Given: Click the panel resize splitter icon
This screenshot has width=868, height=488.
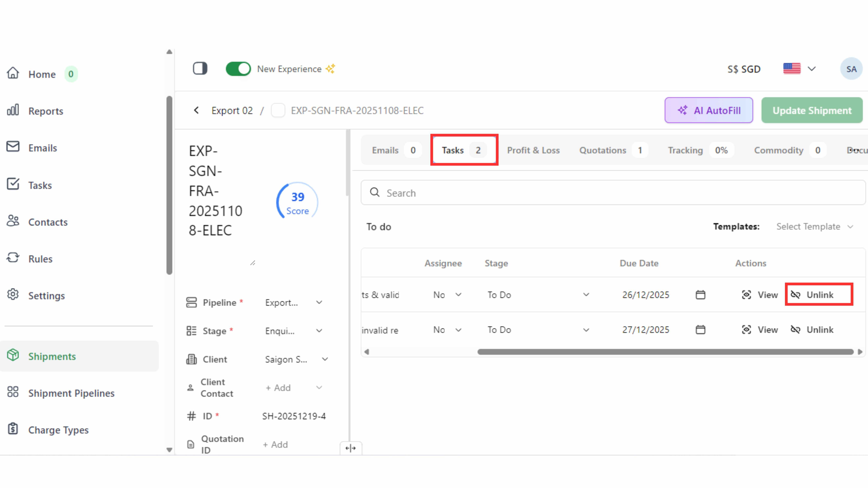Looking at the screenshot, I should click(x=350, y=448).
